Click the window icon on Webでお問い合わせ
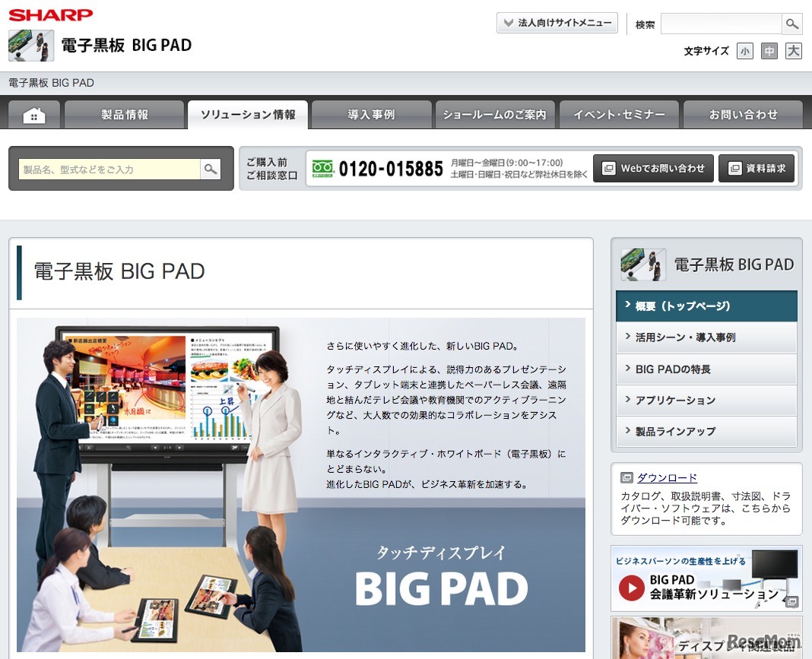 [609, 168]
